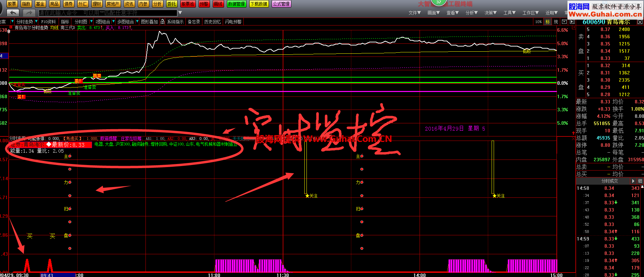
Task: Open the red 股票池 button
Action: point(188,4)
